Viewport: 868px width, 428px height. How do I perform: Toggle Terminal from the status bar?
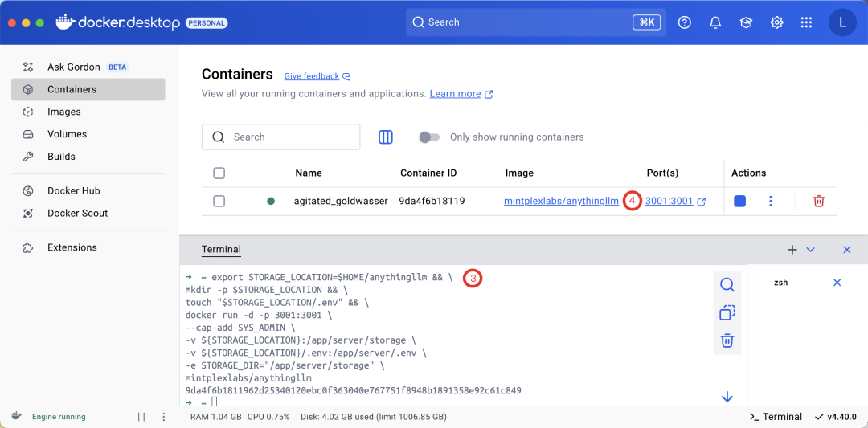click(776, 417)
